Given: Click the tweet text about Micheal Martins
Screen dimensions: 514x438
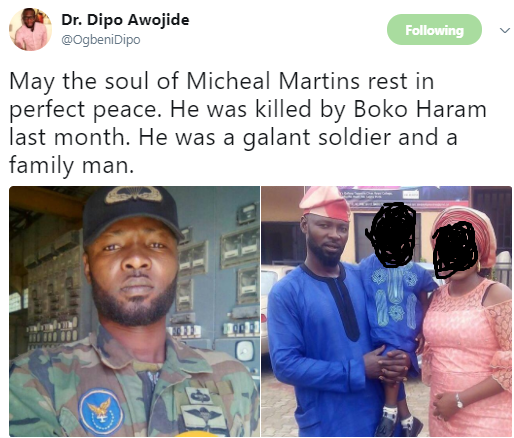Looking at the screenshot, I should click(x=248, y=123).
